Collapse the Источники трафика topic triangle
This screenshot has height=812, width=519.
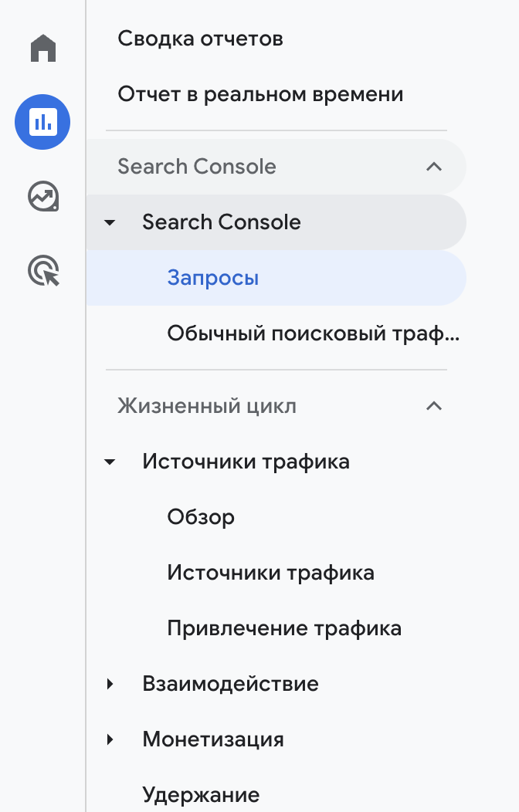[x=110, y=462]
